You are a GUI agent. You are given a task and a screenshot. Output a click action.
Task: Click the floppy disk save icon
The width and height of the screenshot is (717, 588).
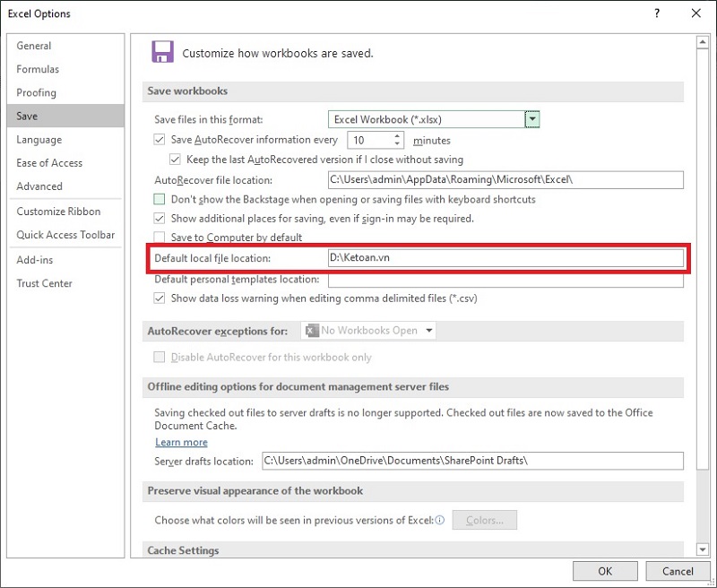(162, 52)
